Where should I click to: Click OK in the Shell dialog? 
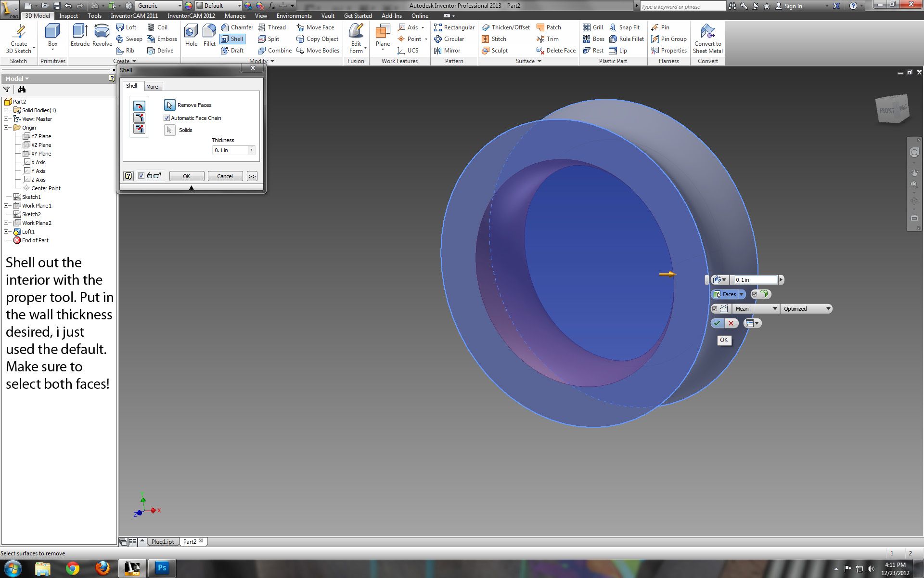coord(186,176)
